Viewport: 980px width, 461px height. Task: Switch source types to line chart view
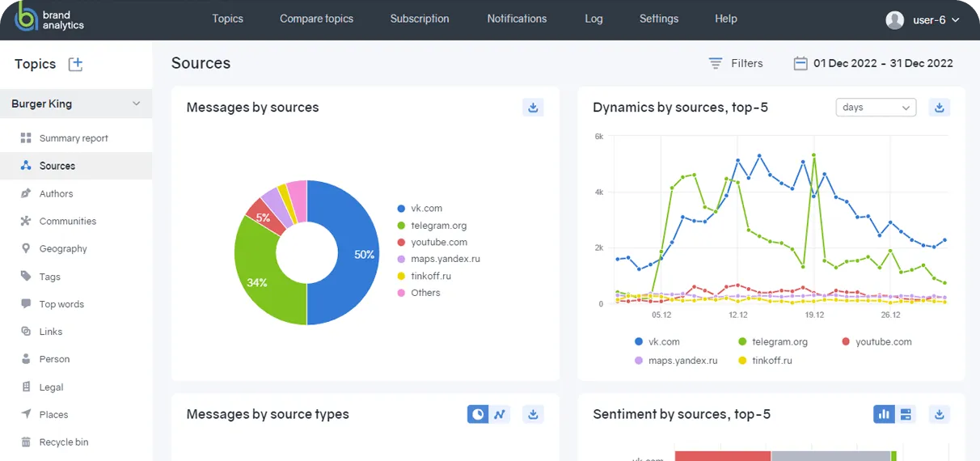click(x=500, y=414)
